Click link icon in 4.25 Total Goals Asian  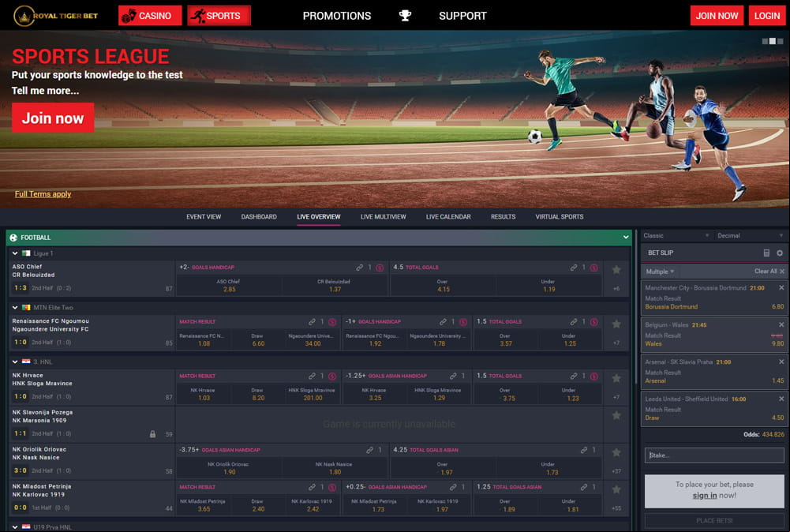click(x=584, y=450)
